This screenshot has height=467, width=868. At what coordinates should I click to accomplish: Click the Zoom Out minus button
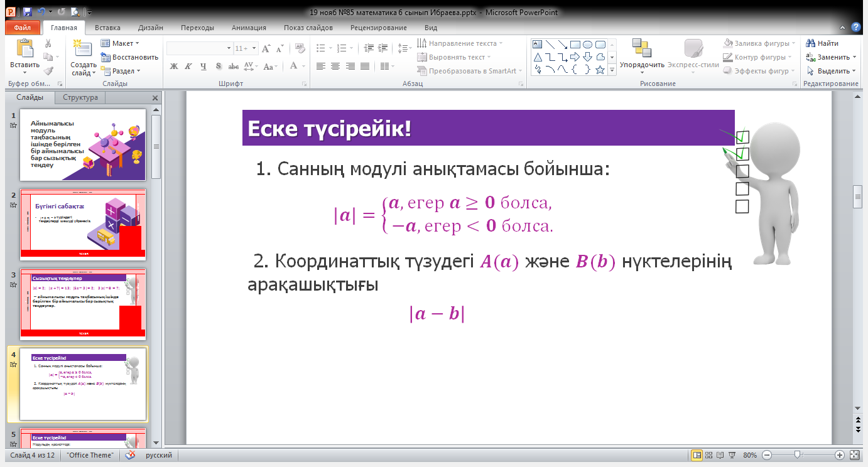point(768,455)
